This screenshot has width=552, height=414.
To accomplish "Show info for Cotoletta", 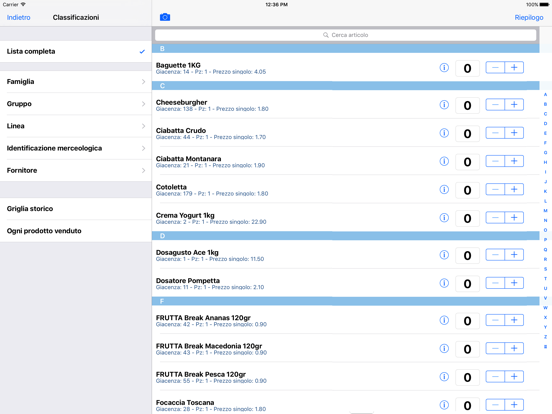I will 444,189.
